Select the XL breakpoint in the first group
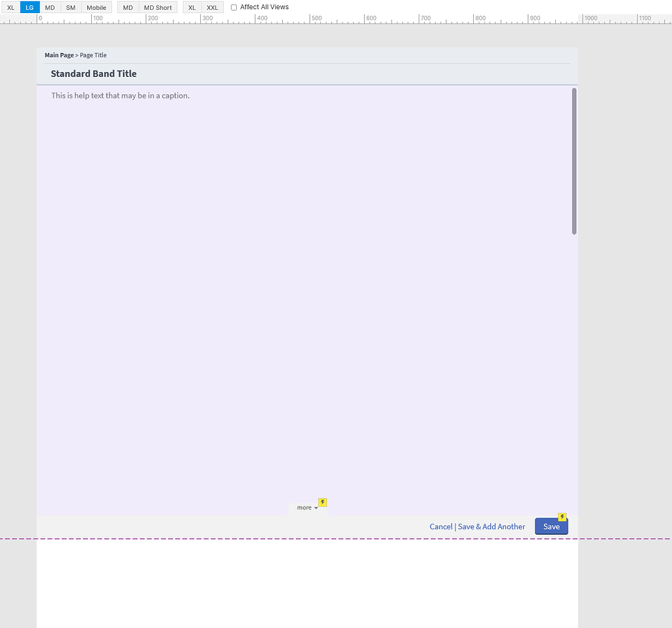 point(10,7)
